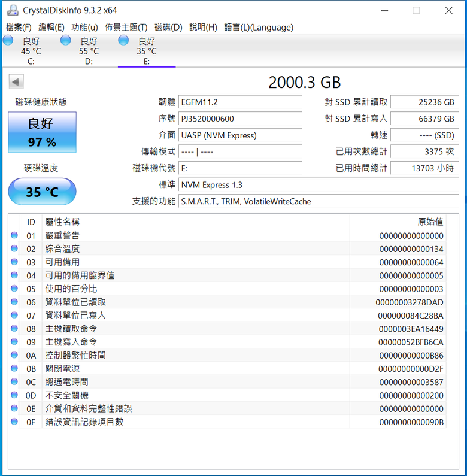Open the 編輯(E) menu

point(51,28)
